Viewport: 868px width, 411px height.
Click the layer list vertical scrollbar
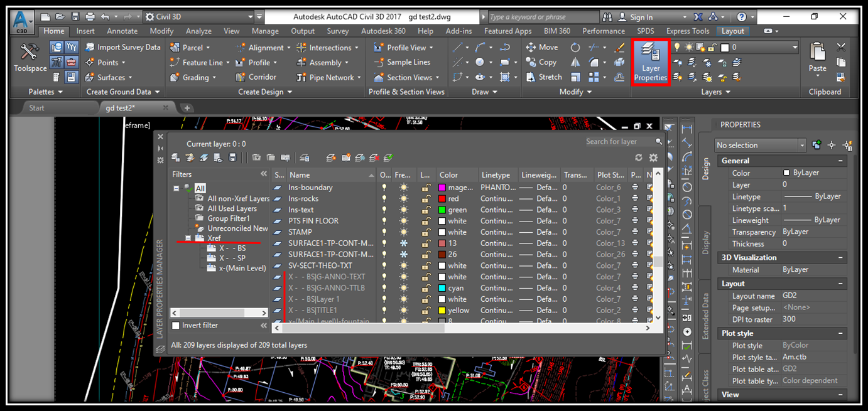(x=658, y=246)
